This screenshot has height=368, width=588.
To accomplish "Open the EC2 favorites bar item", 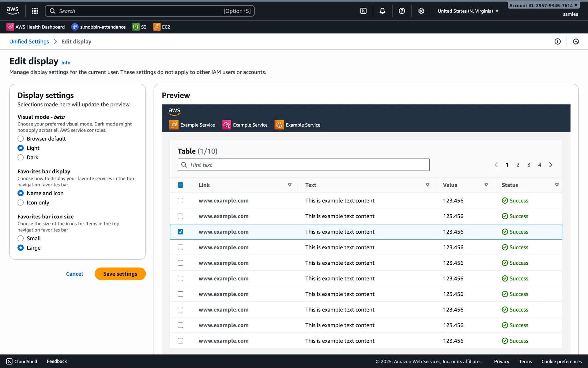I will [x=162, y=27].
